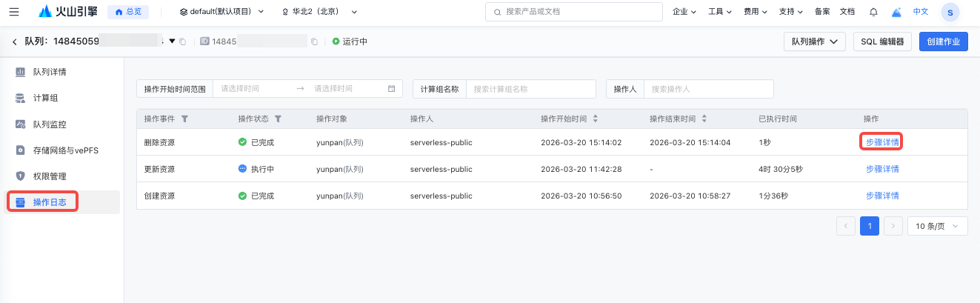Click the back arrow beside queue name
Screen dimensions: 980x303
click(14, 41)
